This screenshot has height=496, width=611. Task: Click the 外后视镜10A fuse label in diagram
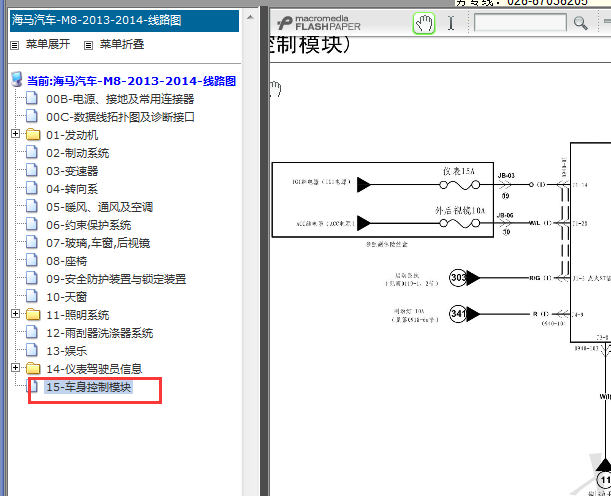[x=460, y=211]
